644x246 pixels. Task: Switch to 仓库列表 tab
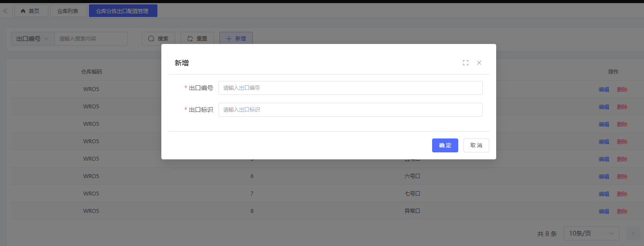(x=68, y=11)
